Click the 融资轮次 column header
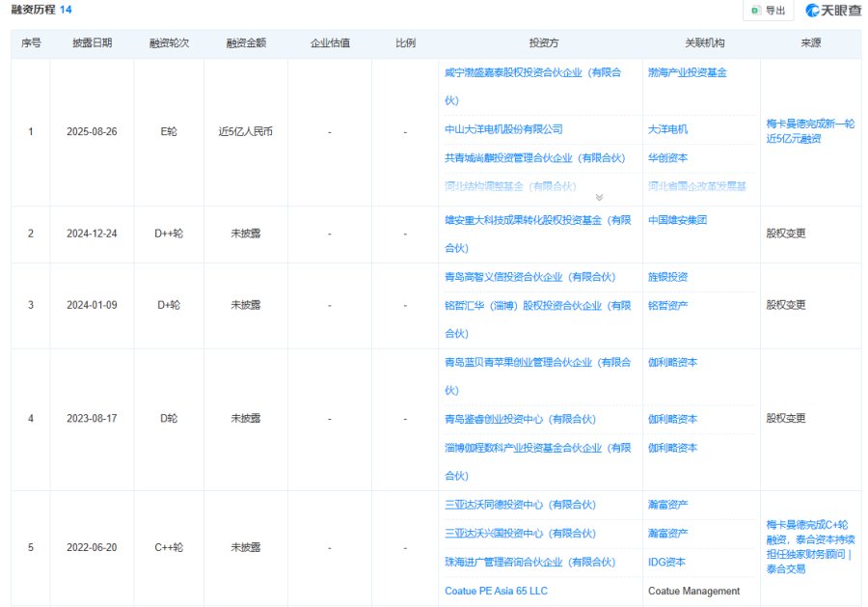Screen dimensions: 868x607 pos(169,43)
